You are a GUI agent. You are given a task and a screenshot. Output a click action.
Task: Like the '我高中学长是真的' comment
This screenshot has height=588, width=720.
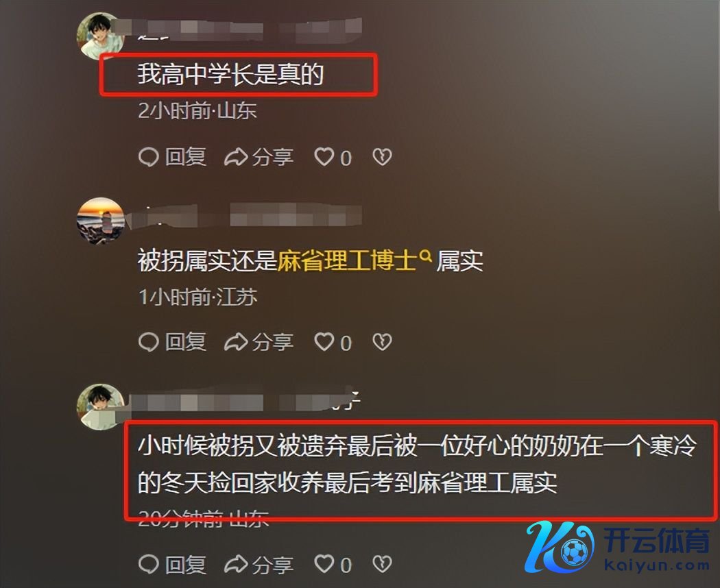tap(333, 157)
